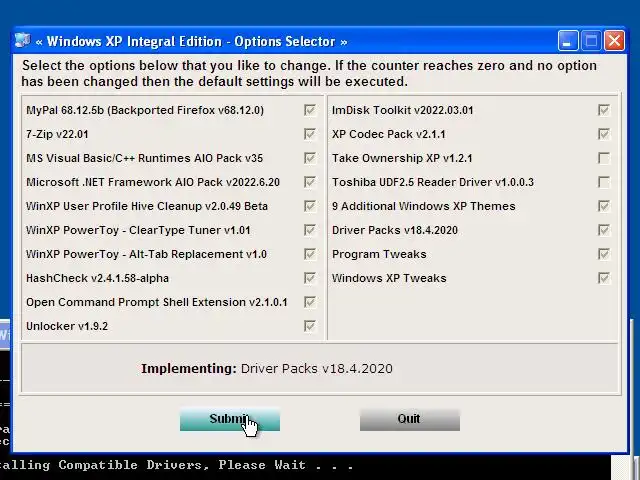Screen dimensions: 640x480
Task: Click the 'HashCheck v2.4.1.58-alpha' label
Action: (x=98, y=278)
